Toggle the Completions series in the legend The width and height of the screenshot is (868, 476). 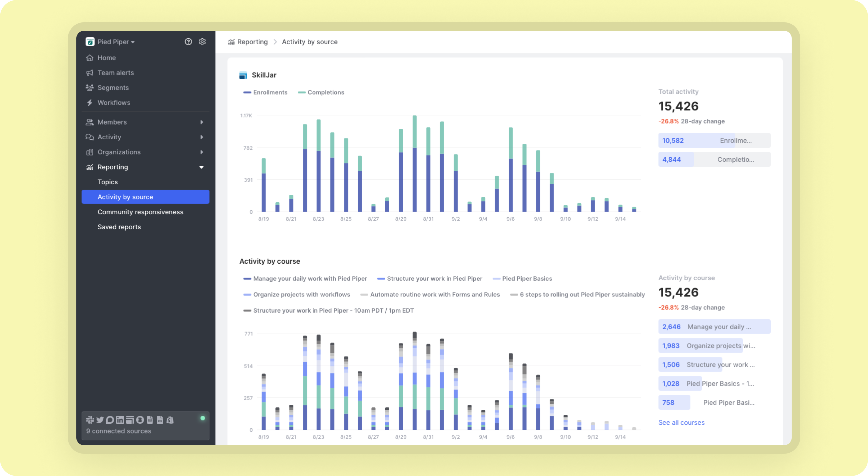tap(321, 92)
